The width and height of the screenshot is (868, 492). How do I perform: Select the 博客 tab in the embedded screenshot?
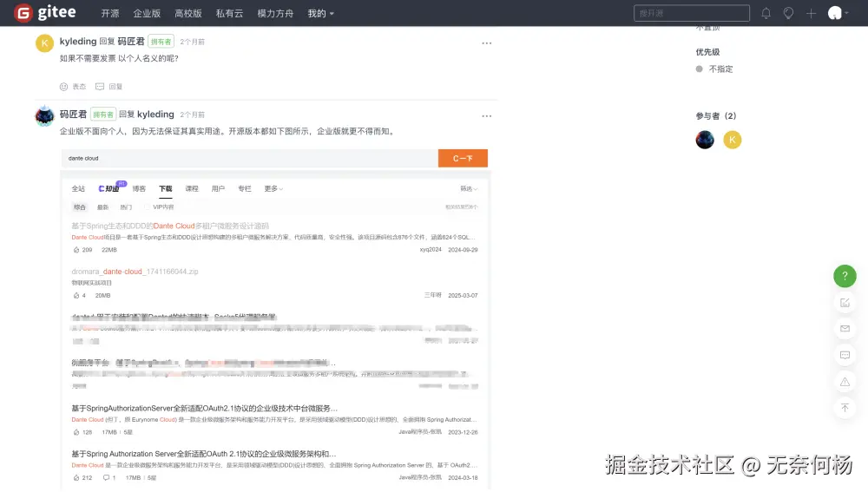(x=139, y=188)
